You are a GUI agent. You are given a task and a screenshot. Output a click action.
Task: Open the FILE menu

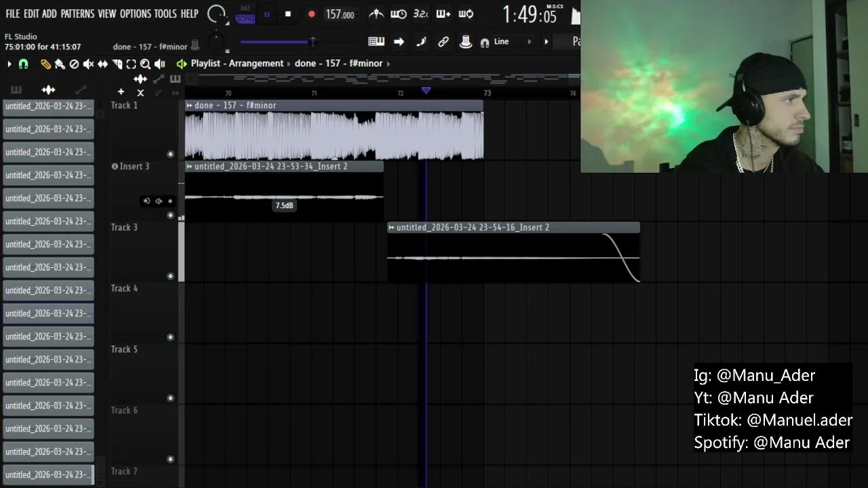(12, 14)
